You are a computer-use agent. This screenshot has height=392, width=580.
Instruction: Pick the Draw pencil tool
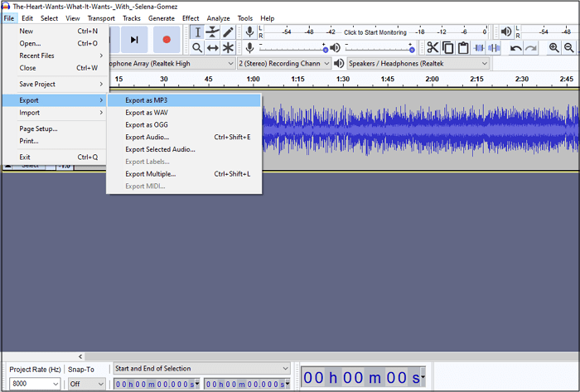[228, 32]
